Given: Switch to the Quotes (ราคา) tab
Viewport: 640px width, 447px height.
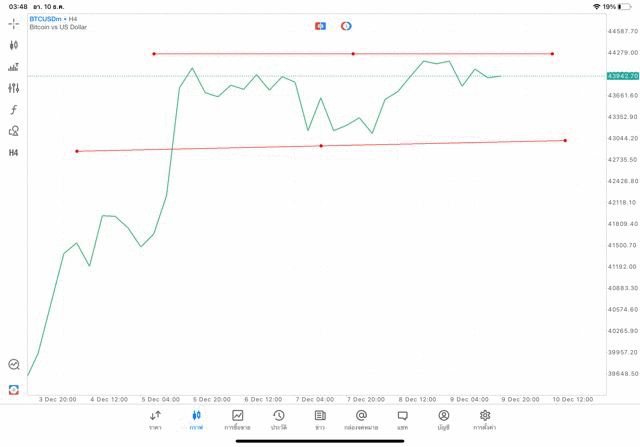Looking at the screenshot, I should click(155, 420).
